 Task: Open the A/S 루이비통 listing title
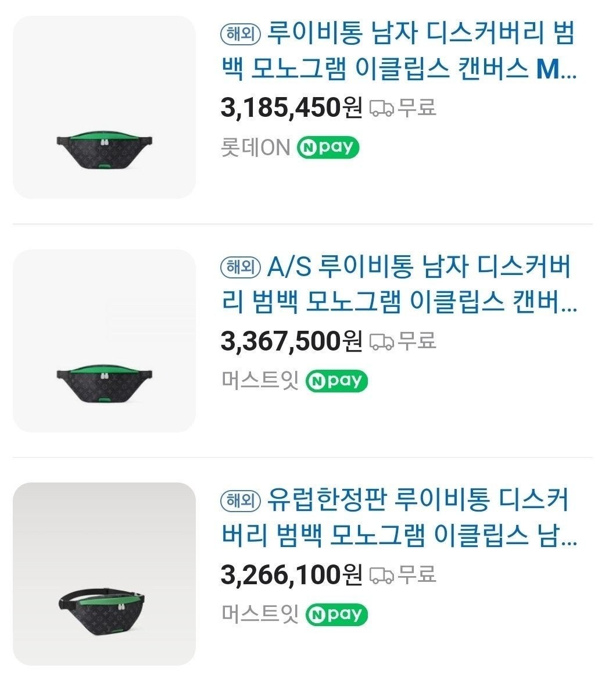pyautogui.click(x=399, y=285)
